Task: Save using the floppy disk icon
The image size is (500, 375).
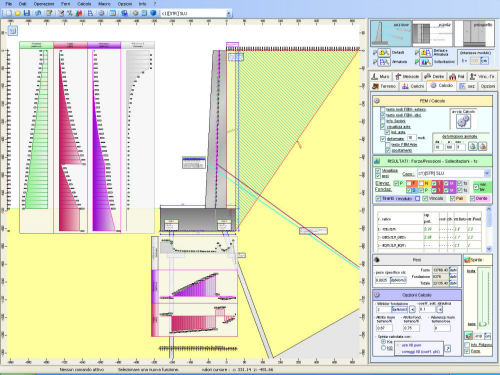Action: pyautogui.click(x=27, y=13)
